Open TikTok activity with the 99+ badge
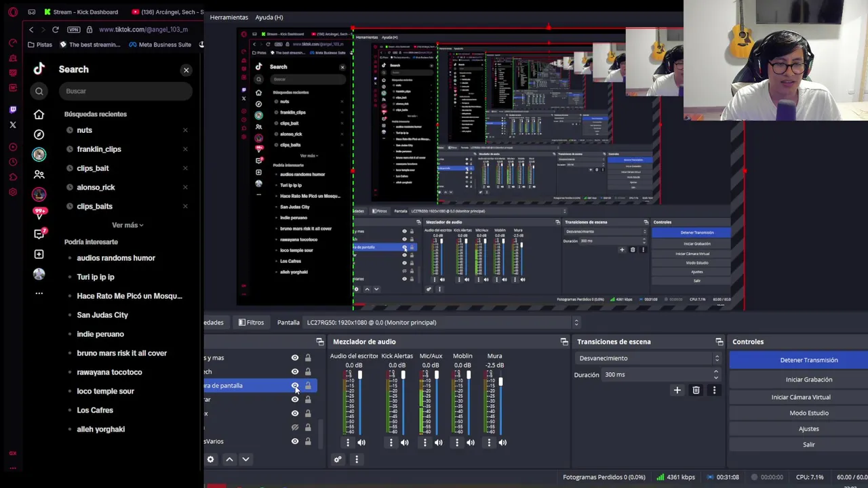 click(x=40, y=213)
